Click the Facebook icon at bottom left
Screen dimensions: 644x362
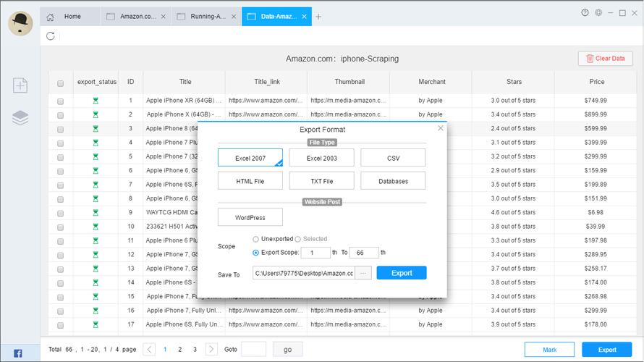18,353
